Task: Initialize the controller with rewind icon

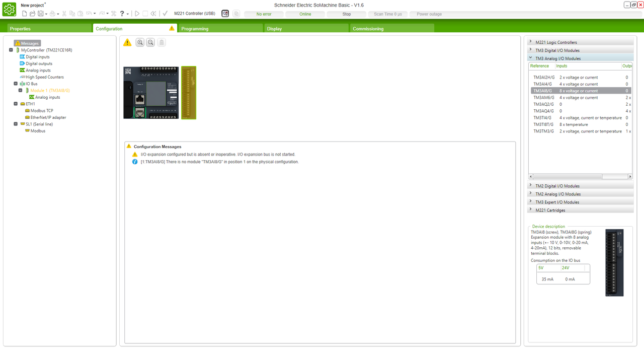Action: [153, 14]
